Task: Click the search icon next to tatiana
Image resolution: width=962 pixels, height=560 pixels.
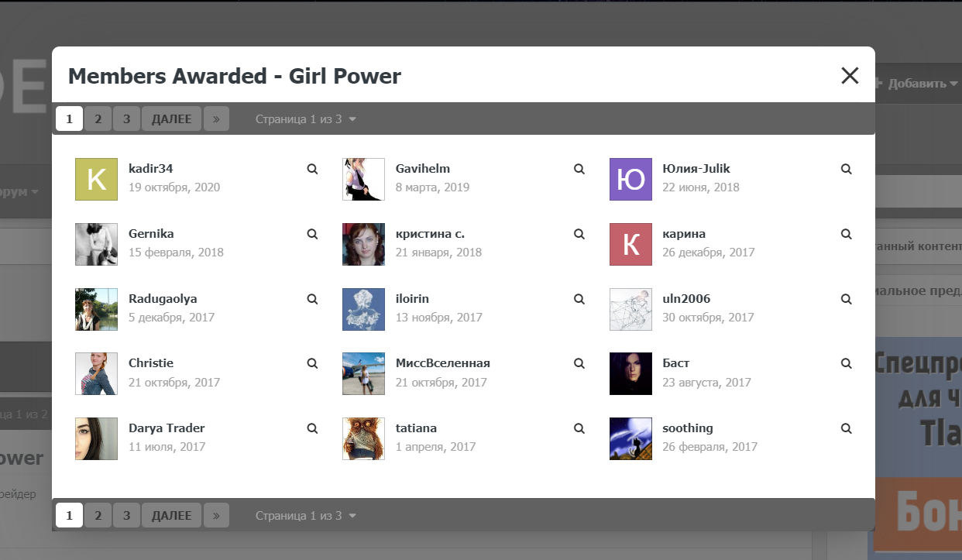Action: (579, 428)
